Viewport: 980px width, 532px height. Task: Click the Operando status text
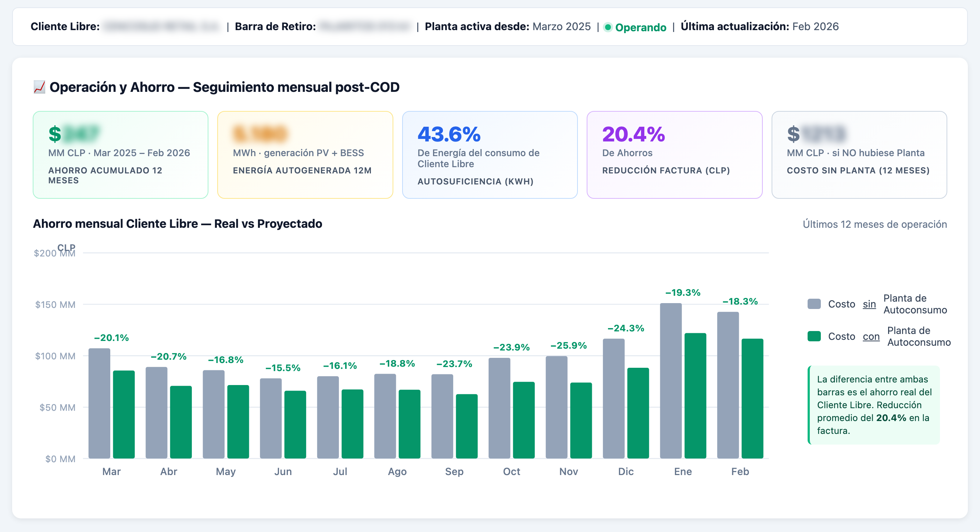click(x=641, y=27)
